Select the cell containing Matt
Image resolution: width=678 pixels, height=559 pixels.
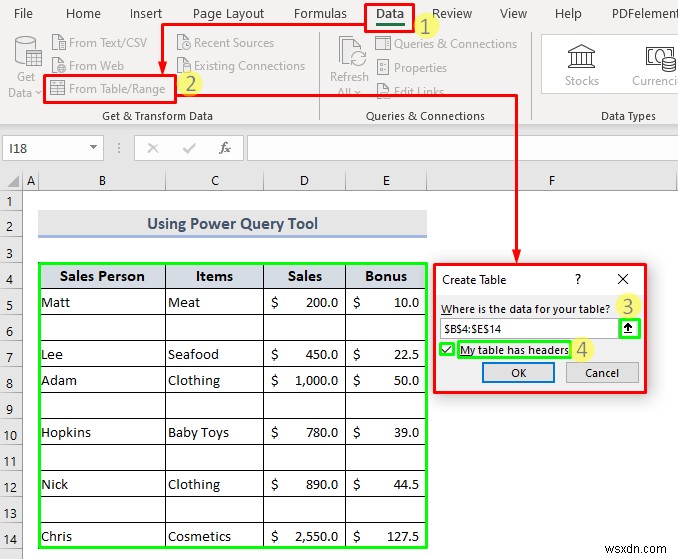pyautogui.click(x=102, y=302)
